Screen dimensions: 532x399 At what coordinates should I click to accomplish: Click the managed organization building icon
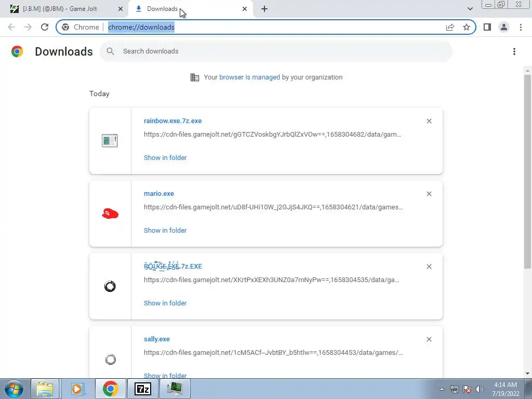coord(194,77)
